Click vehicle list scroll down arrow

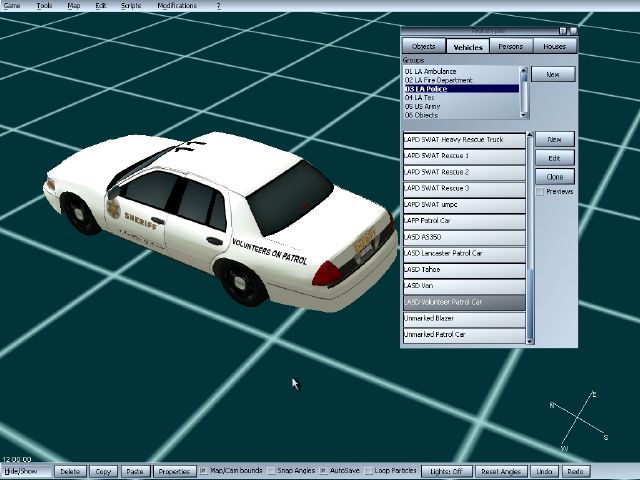click(530, 341)
